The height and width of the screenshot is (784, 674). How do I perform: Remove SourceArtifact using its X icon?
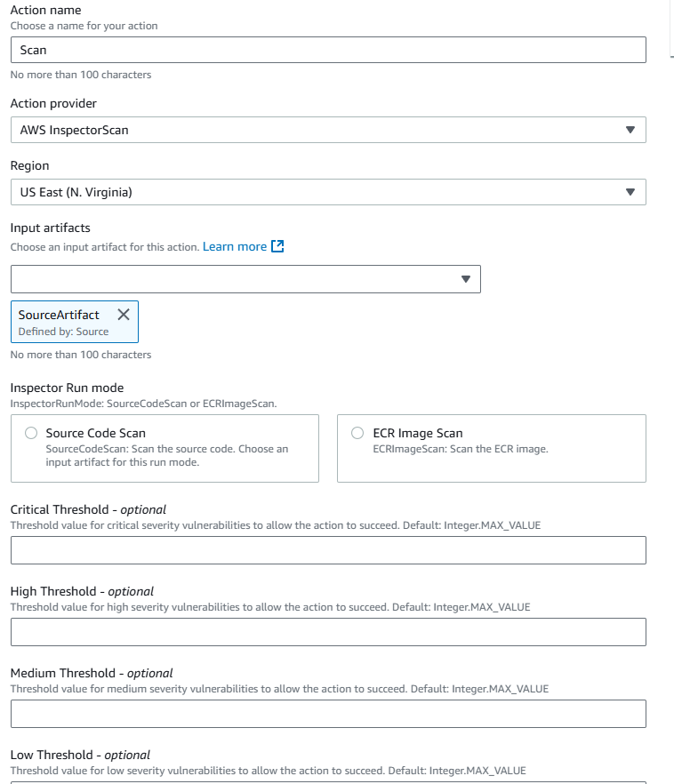click(123, 313)
